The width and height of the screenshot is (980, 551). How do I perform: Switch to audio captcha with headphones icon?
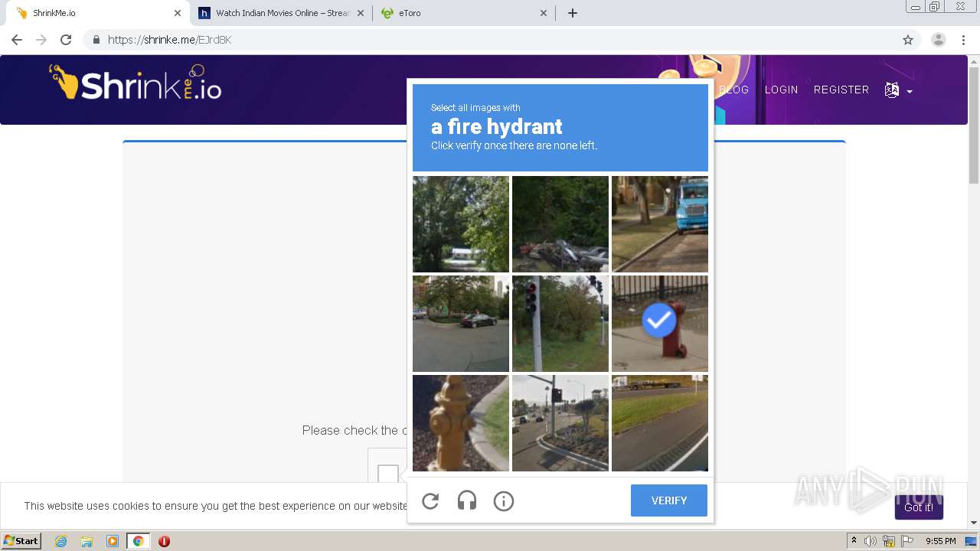tap(467, 501)
